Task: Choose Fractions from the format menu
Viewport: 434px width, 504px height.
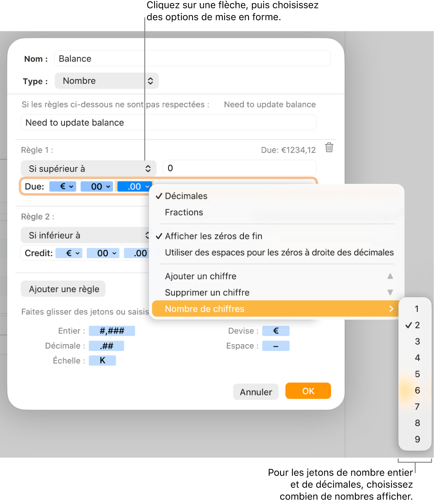Action: click(184, 212)
